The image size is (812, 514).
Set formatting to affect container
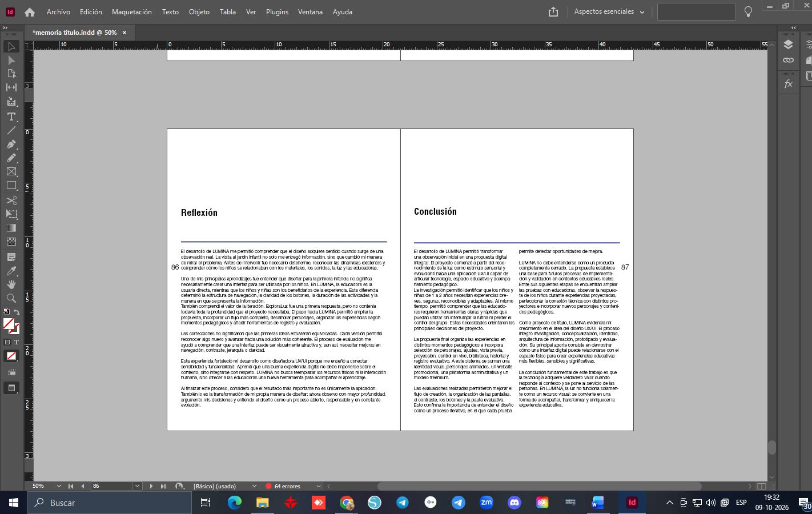(7, 342)
